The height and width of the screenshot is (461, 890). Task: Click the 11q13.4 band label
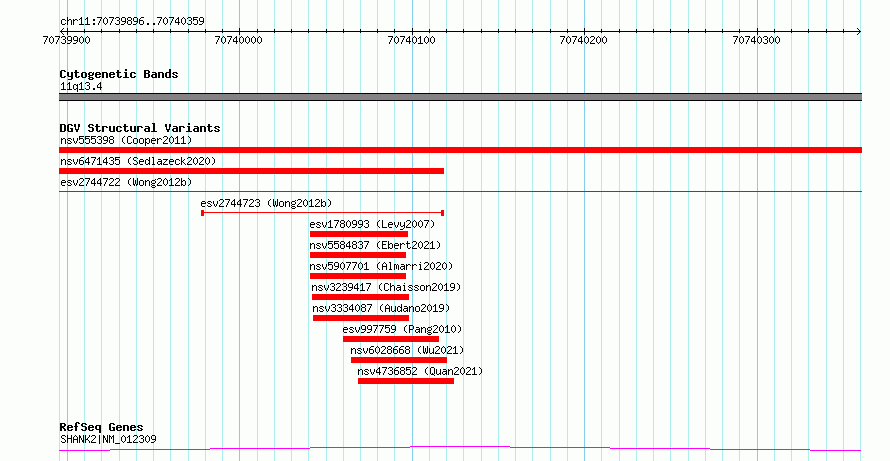point(81,87)
